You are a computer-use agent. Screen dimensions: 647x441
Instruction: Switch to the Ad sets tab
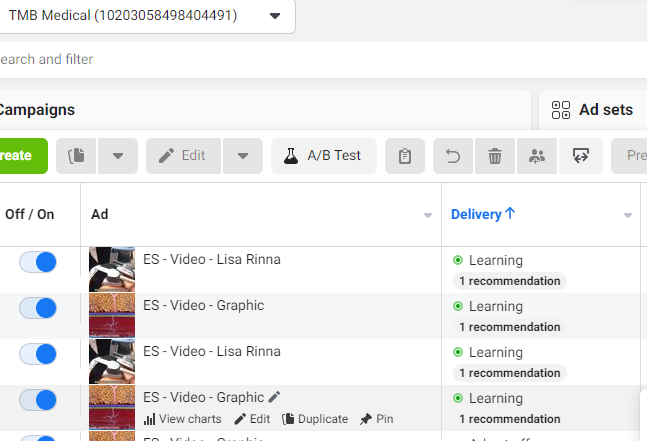(593, 110)
